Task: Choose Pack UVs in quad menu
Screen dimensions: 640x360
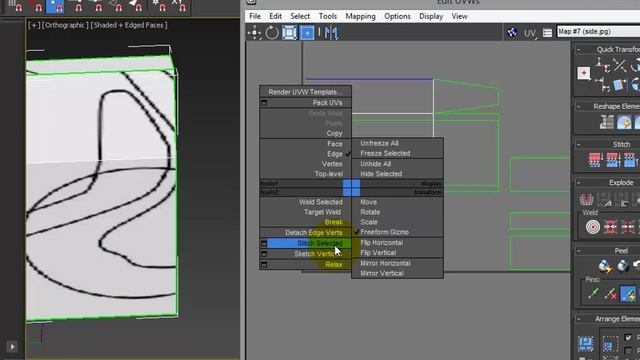Action: pos(327,103)
